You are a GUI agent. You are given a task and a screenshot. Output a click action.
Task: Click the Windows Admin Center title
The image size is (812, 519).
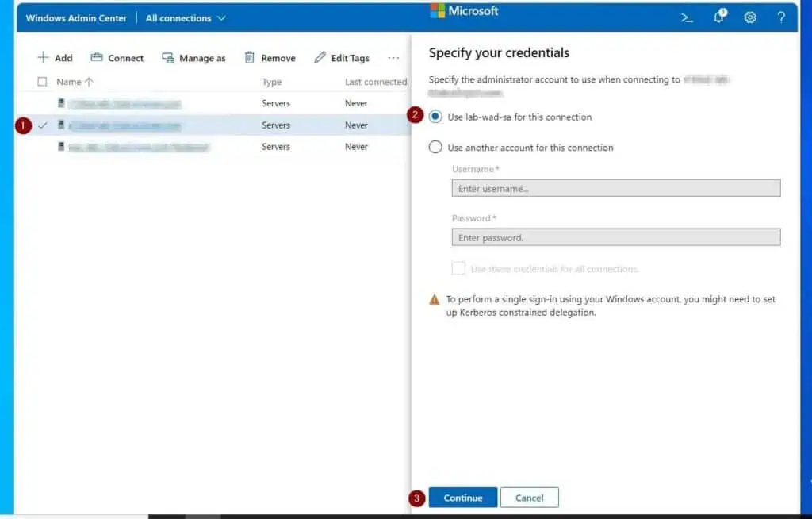pos(76,18)
